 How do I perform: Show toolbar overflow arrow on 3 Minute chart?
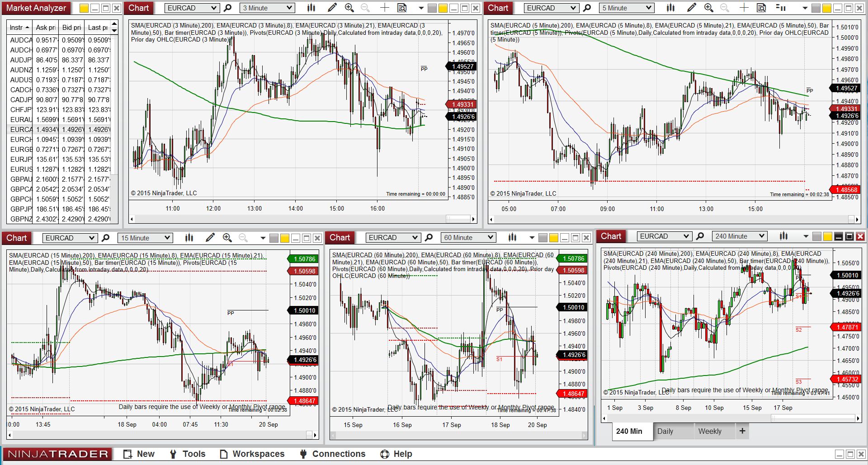(x=421, y=8)
